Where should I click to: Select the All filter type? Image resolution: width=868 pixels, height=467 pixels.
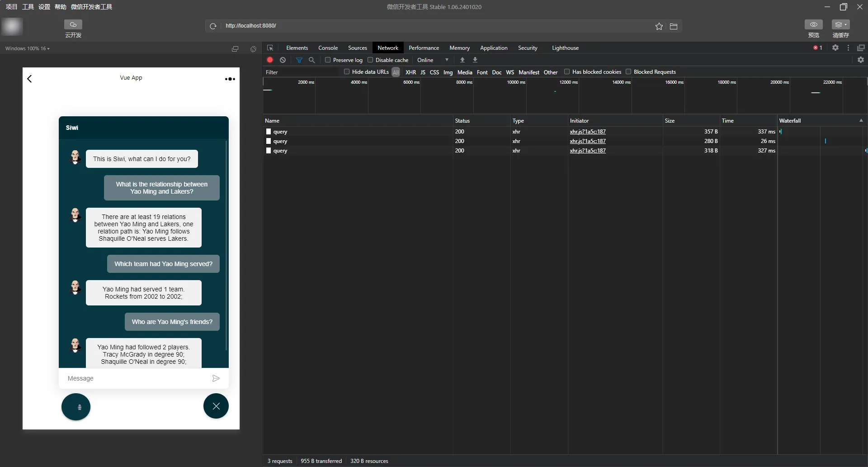pyautogui.click(x=396, y=72)
